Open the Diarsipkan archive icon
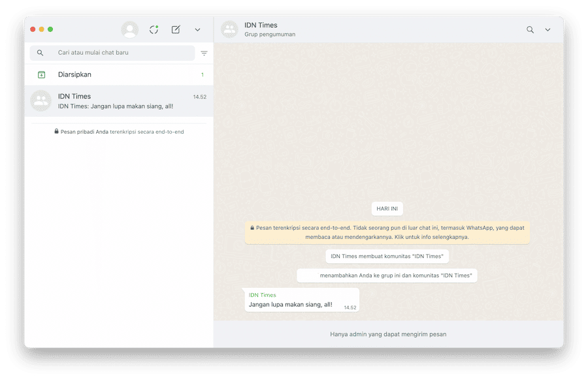 [42, 74]
